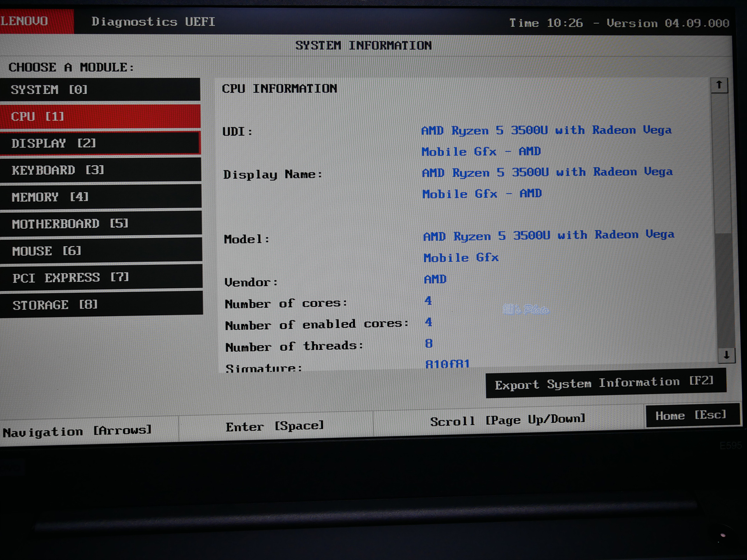Click the scroll up arrow button
The image size is (747, 560).
click(x=719, y=85)
